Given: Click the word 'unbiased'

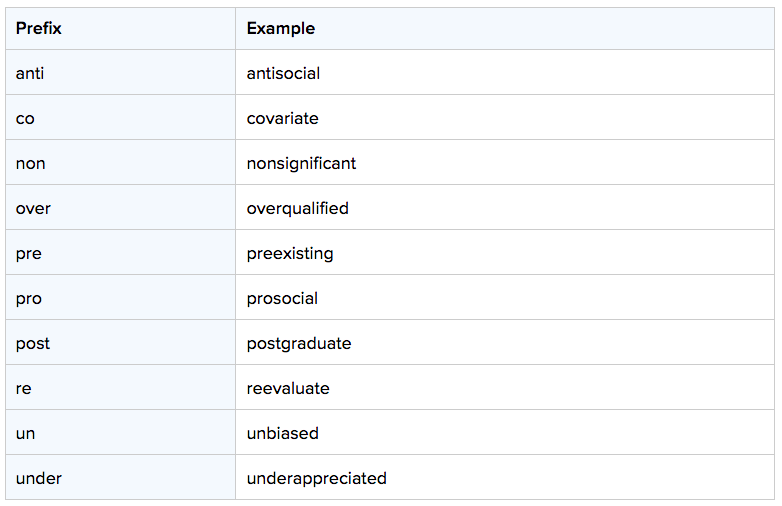Looking at the screenshot, I should pos(282,433).
